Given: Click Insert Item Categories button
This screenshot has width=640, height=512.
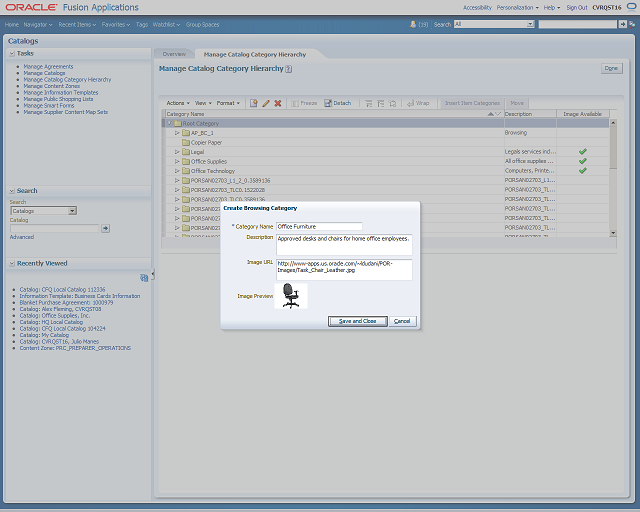Looking at the screenshot, I should (472, 103).
